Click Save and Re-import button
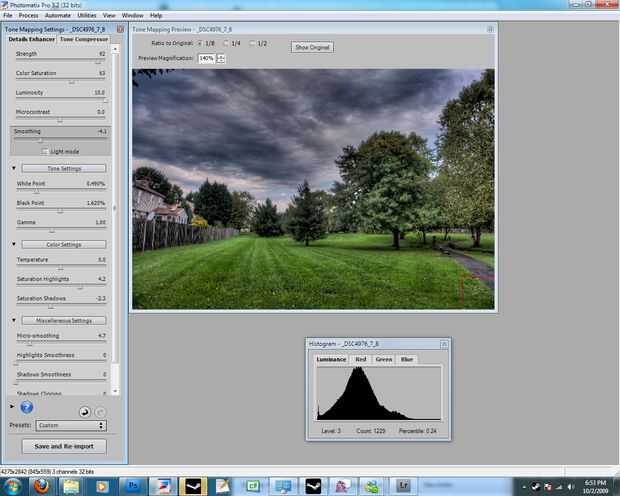Image resolution: width=620 pixels, height=496 pixels. point(64,446)
